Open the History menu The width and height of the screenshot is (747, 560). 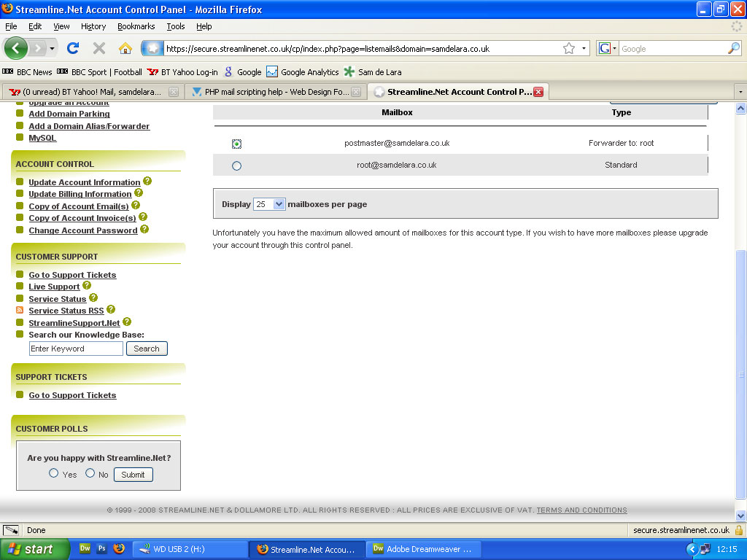pos(93,26)
